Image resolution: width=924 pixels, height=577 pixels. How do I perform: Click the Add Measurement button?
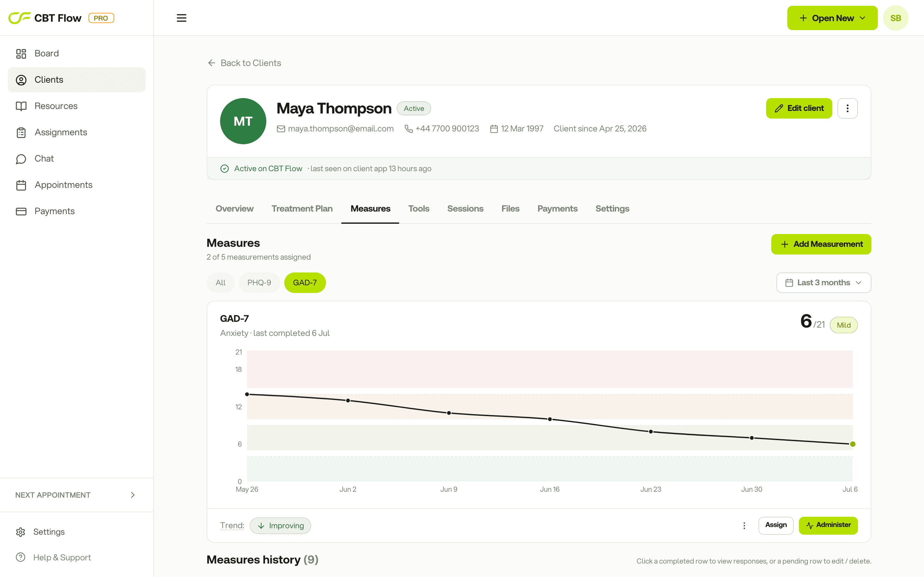click(x=821, y=244)
